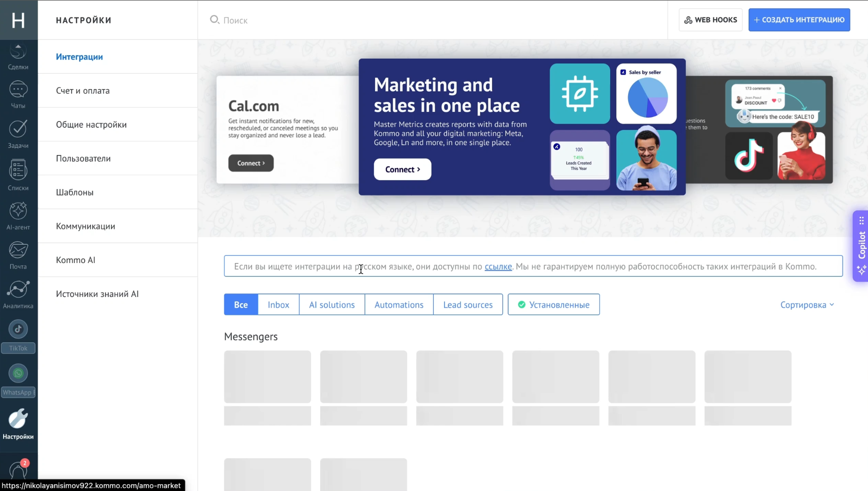Select the AI solutions filter tab
The height and width of the screenshot is (491, 868).
click(x=331, y=305)
